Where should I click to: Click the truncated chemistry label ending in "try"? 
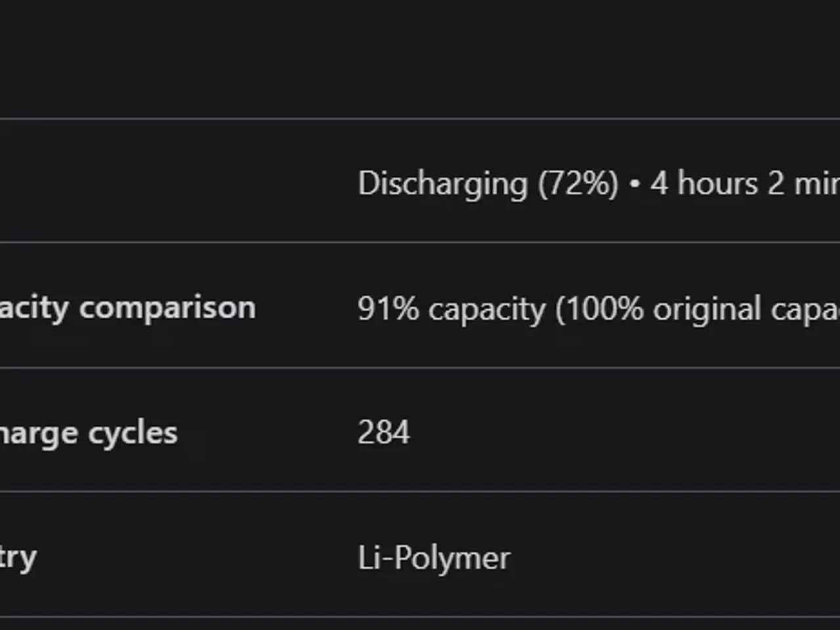(x=18, y=558)
